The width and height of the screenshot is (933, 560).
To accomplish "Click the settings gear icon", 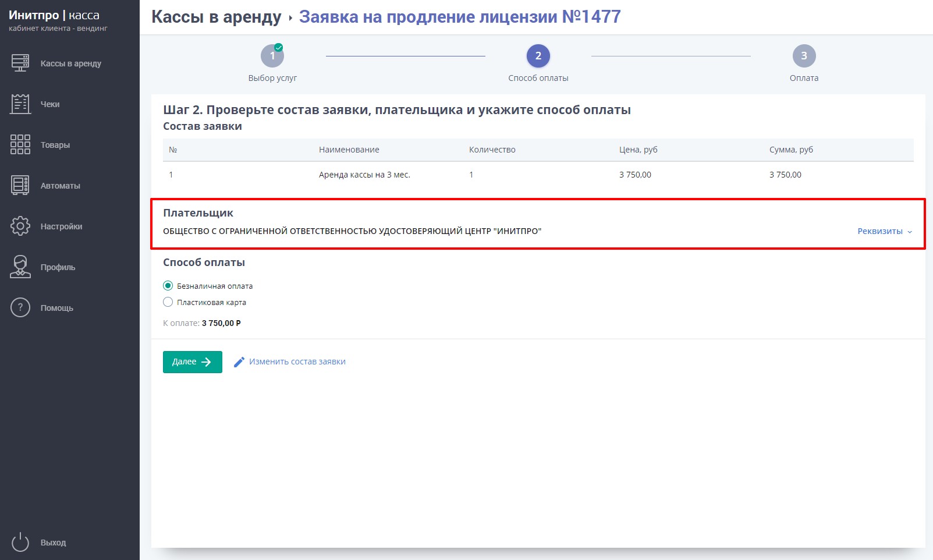I will coord(20,226).
